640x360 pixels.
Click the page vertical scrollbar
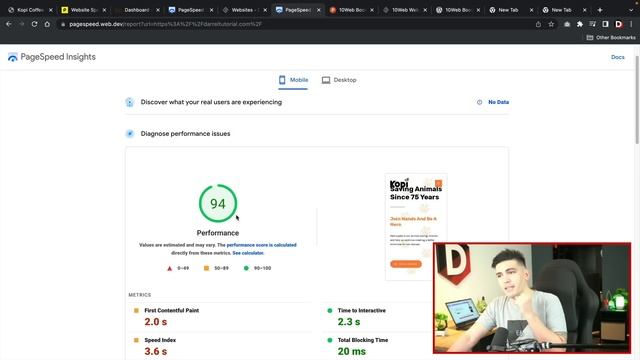point(637,100)
